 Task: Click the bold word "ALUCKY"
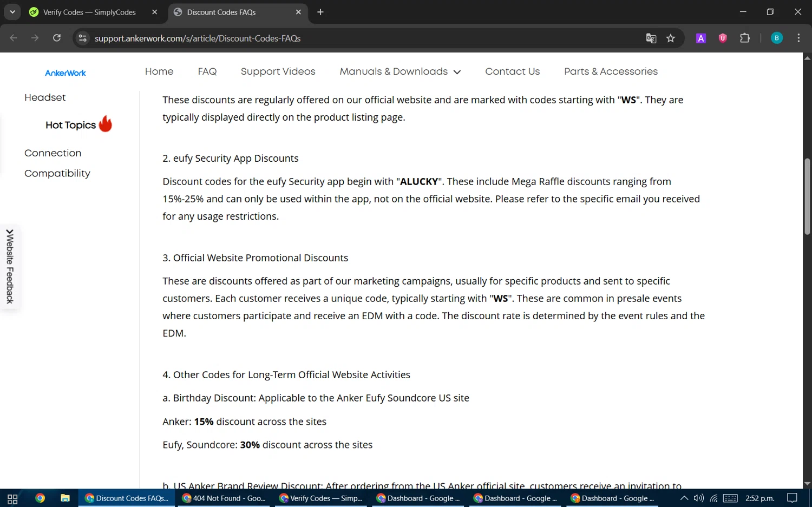click(419, 182)
